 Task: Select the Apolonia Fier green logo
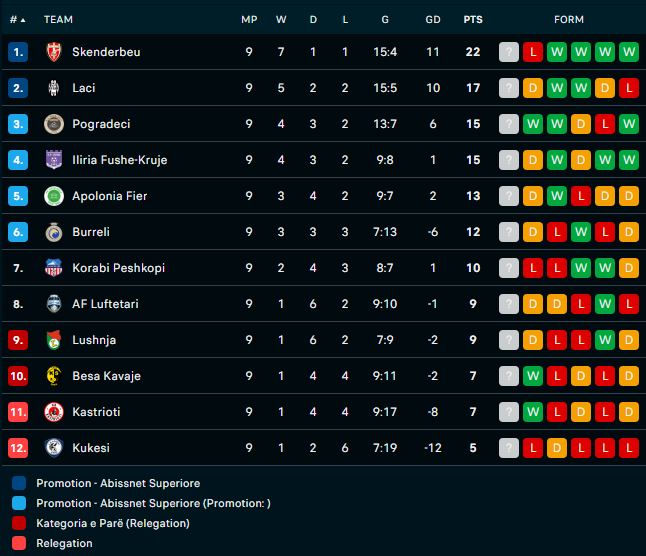[54, 196]
